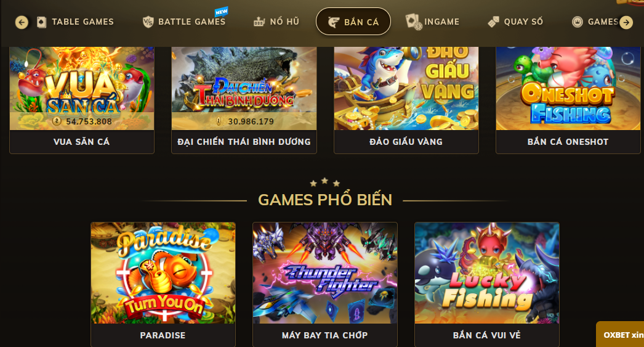The image size is (644, 347).
Task: Click the left arrow category scroll icon
Action: click(22, 22)
